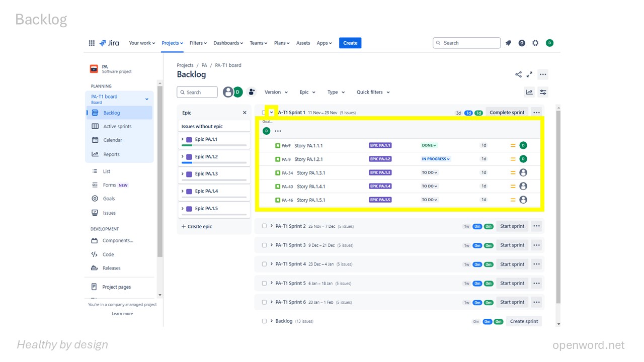Click the backlog Search input field

(197, 92)
